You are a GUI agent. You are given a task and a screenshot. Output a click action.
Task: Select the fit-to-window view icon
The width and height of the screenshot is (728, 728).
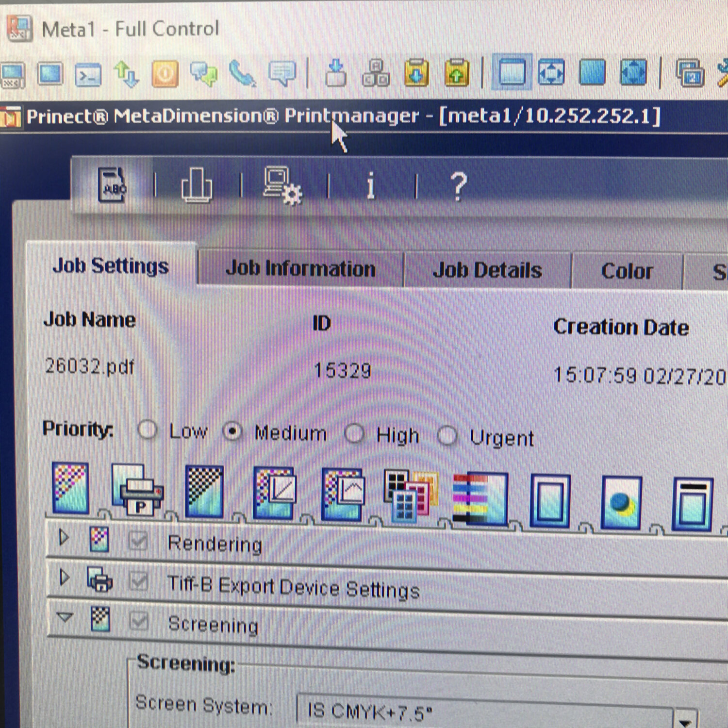551,73
